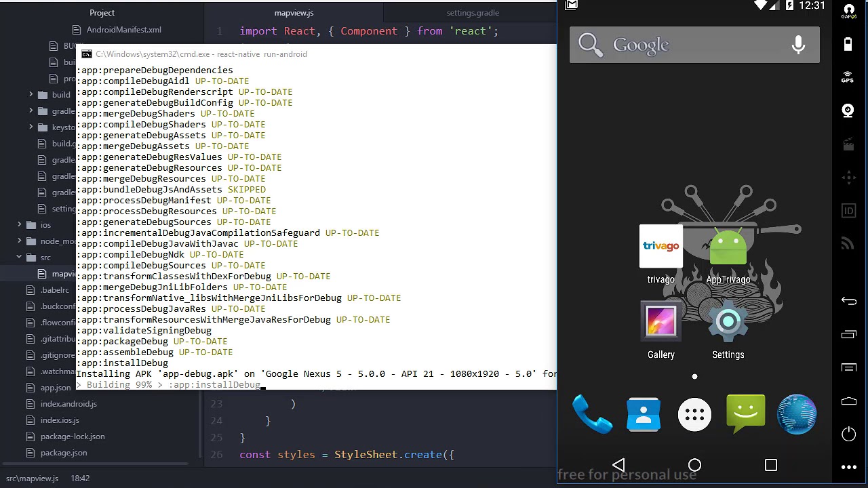Expand the node_modules folder
The width and height of the screenshot is (868, 488).
pos(20,241)
